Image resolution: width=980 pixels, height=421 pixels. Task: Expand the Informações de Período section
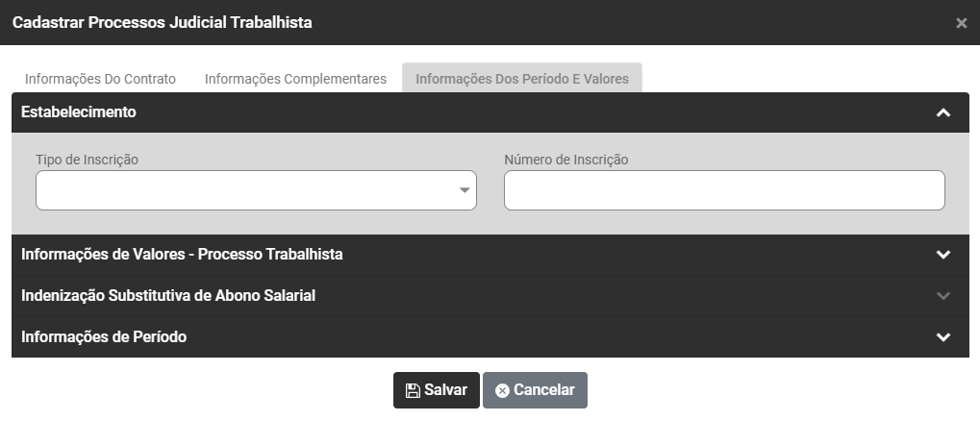(104, 337)
